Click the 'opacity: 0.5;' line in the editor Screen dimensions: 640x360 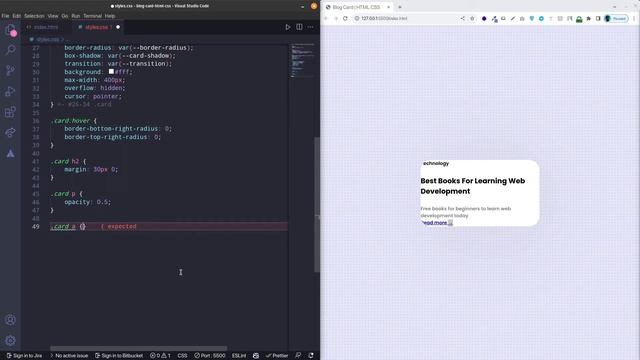87,202
